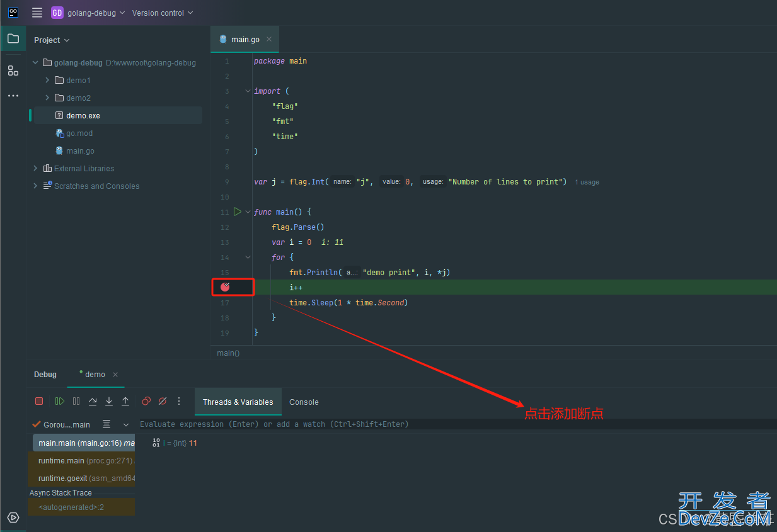
Task: Select the main.go editor tab
Action: pos(245,39)
